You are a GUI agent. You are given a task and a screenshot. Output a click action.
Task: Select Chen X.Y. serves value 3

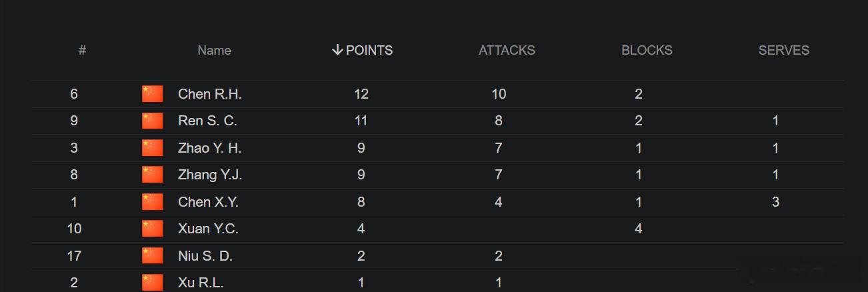(x=775, y=202)
